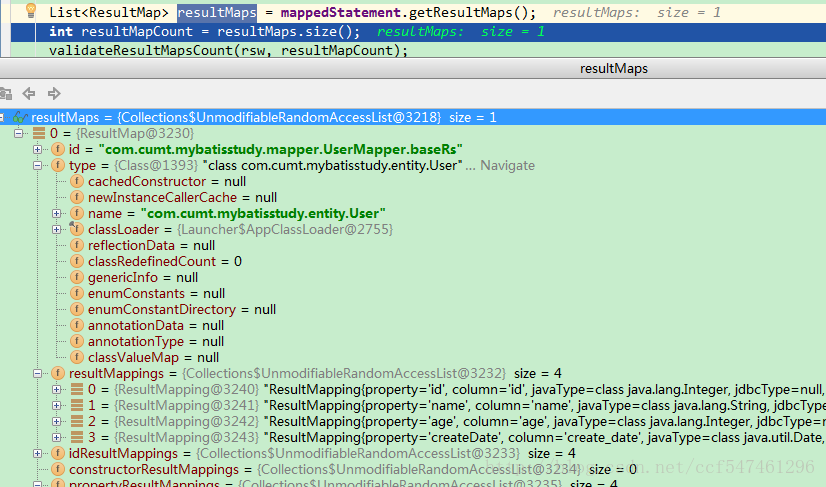This screenshot has height=487, width=826.
Task: Click the field icon beside type
Action: 58,165
